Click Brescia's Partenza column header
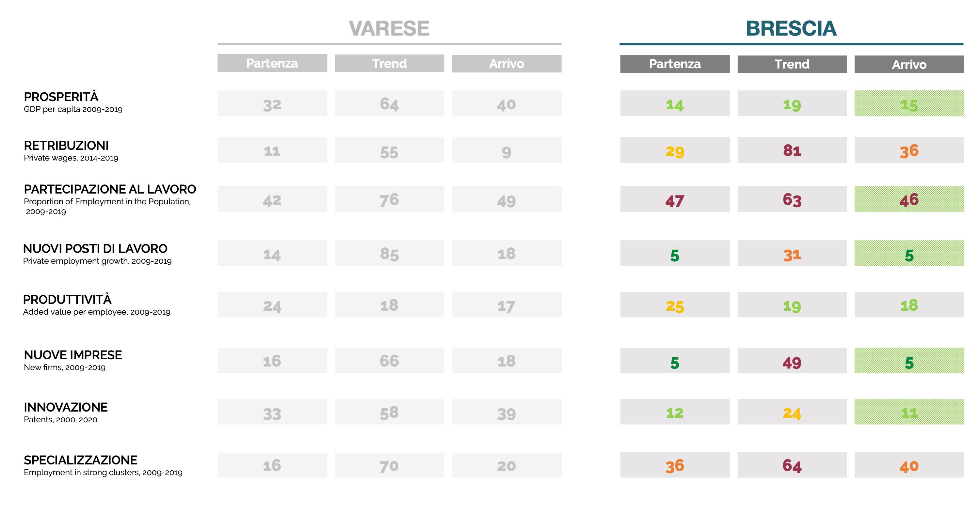The height and width of the screenshot is (516, 980). pyautogui.click(x=675, y=64)
